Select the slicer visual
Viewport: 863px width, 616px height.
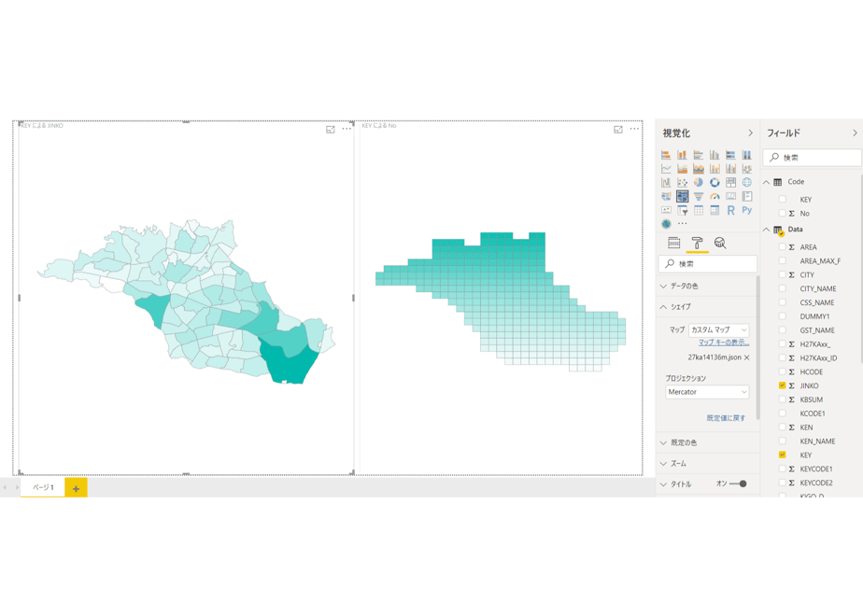coord(682,210)
